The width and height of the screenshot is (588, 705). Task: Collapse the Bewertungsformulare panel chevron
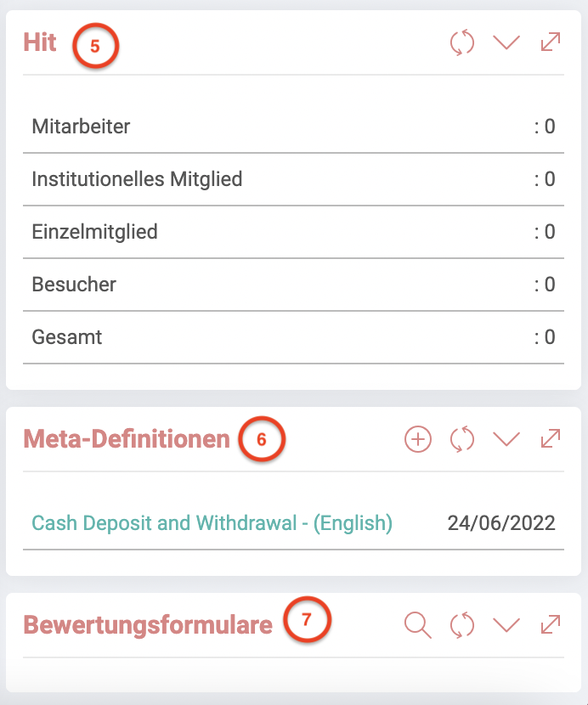point(506,625)
